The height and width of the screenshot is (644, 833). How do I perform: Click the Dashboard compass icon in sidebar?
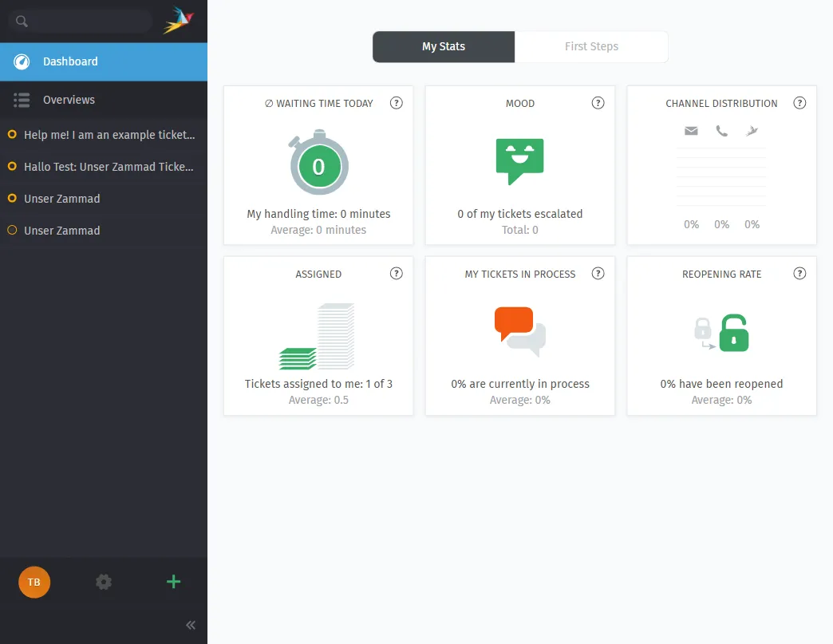point(21,61)
